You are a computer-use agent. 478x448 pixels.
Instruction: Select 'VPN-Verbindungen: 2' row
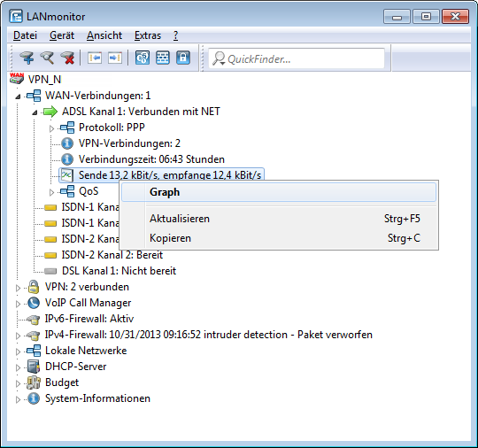129,143
